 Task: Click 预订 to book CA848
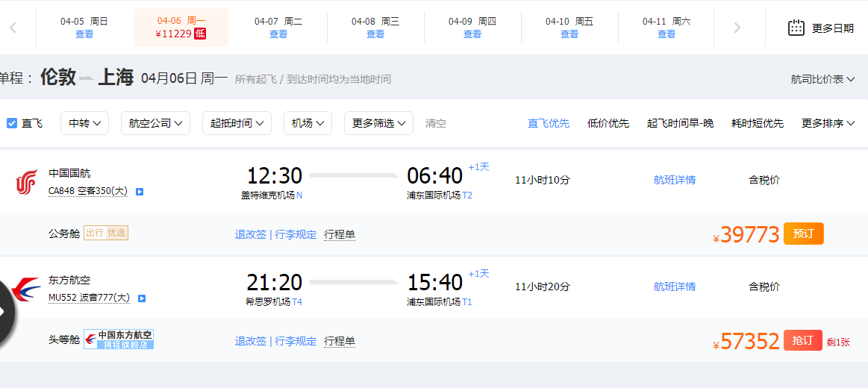click(x=804, y=234)
